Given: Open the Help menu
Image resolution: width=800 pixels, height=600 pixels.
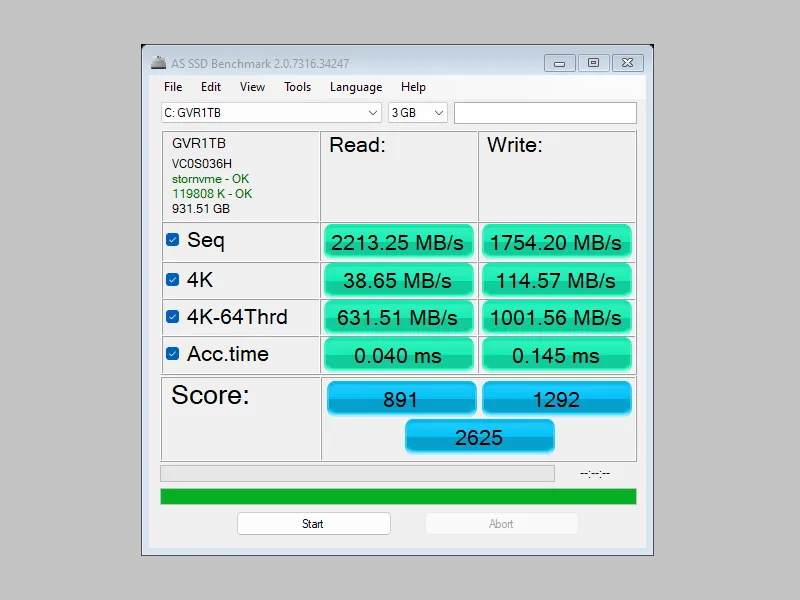Looking at the screenshot, I should click(413, 87).
